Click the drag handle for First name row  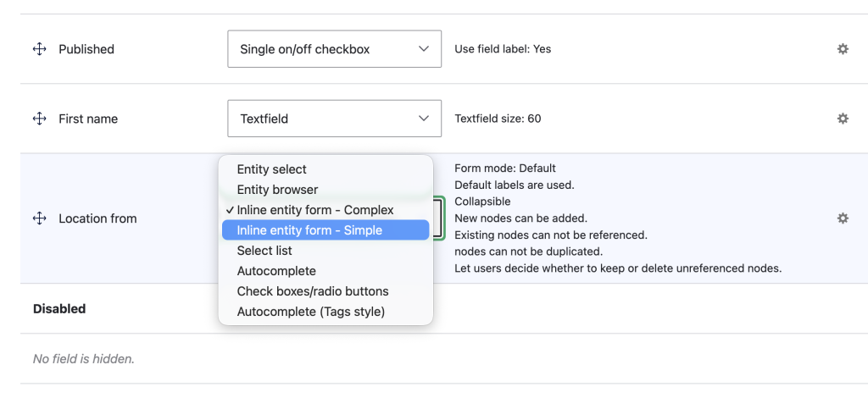point(39,119)
